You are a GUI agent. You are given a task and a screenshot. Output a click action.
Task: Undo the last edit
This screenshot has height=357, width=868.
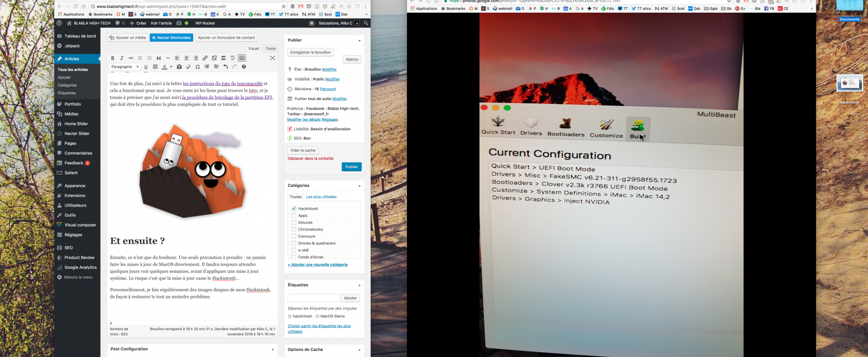click(x=225, y=67)
